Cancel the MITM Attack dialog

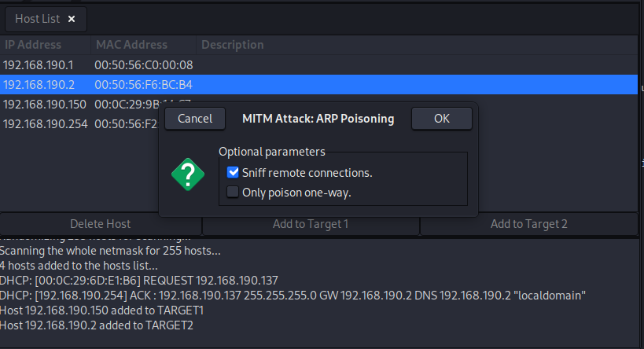[195, 119]
